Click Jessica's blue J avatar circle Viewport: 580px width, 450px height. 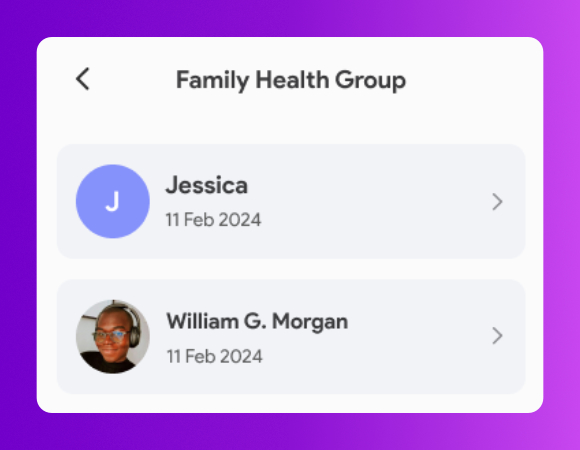113,202
